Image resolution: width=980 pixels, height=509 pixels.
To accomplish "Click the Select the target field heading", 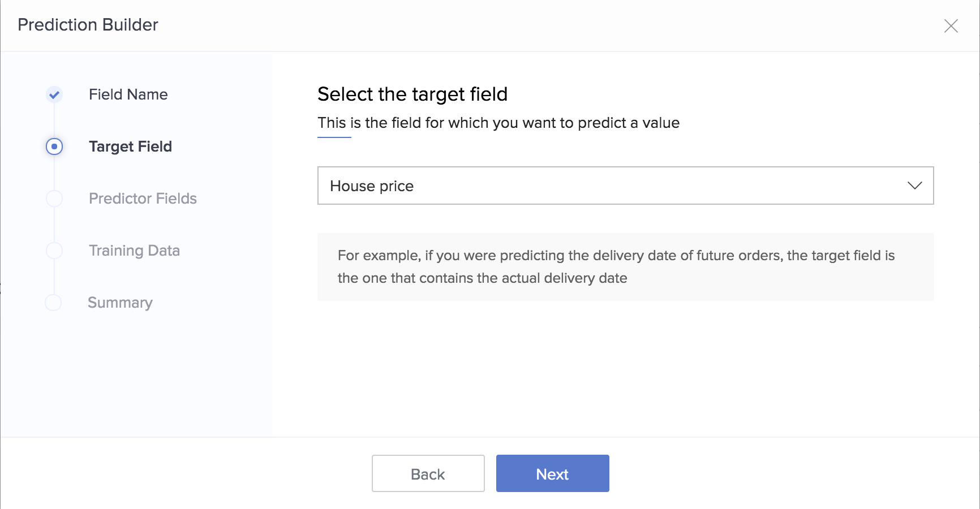I will pos(412,94).
